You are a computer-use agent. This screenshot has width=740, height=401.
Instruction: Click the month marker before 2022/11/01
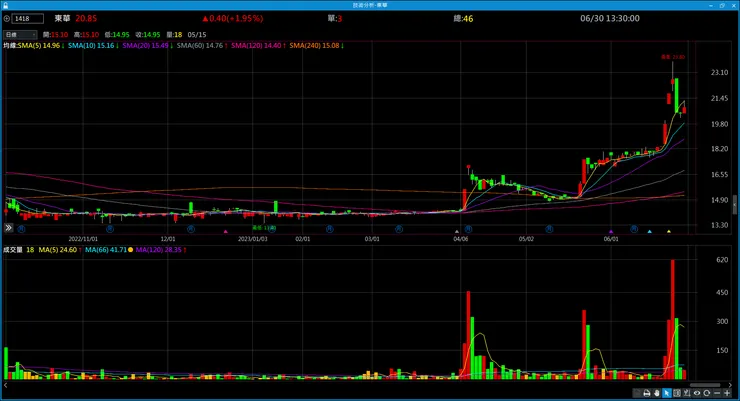(x=21, y=229)
